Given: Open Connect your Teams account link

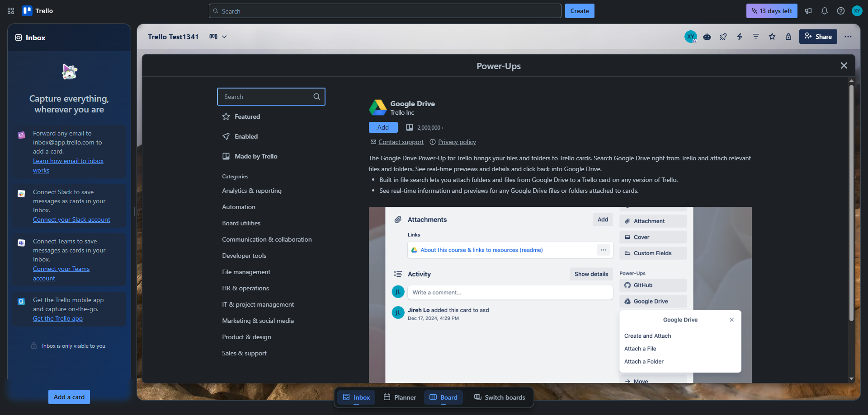Looking at the screenshot, I should coord(61,274).
